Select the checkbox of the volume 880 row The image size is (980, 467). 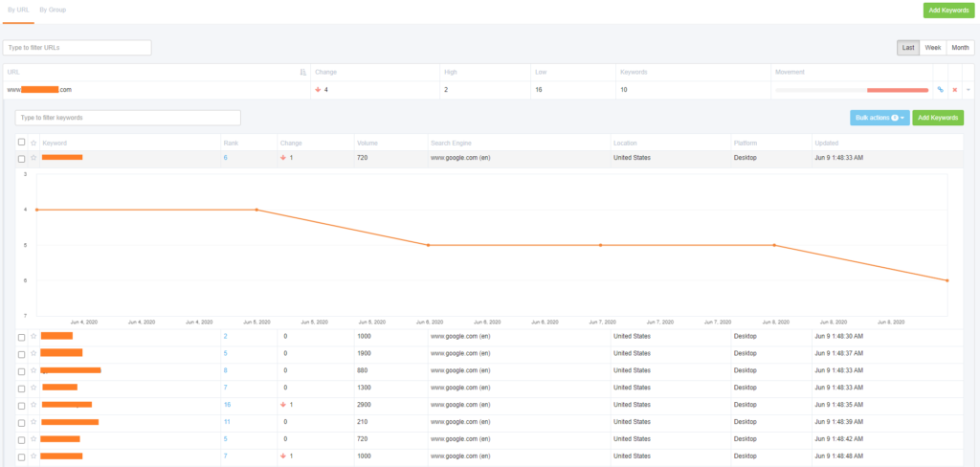pos(22,371)
